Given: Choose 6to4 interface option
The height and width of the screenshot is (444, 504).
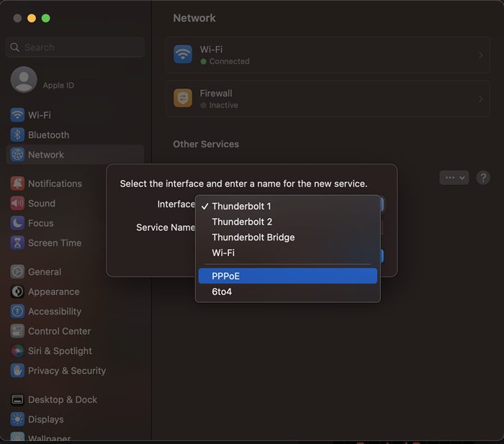Looking at the screenshot, I should tap(288, 291).
